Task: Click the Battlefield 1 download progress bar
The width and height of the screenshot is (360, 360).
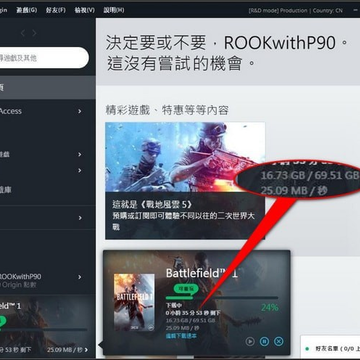Action: click(x=222, y=298)
